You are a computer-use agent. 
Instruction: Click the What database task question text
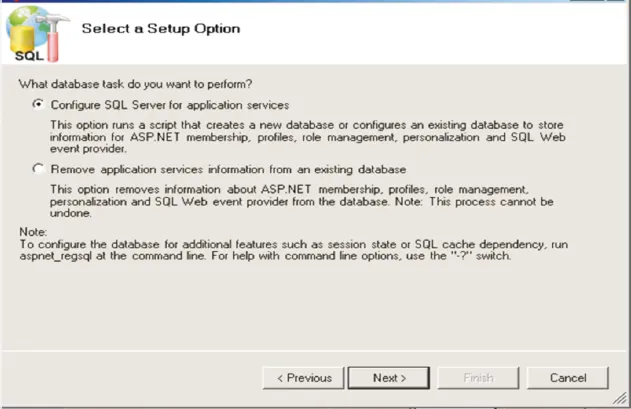tap(135, 84)
